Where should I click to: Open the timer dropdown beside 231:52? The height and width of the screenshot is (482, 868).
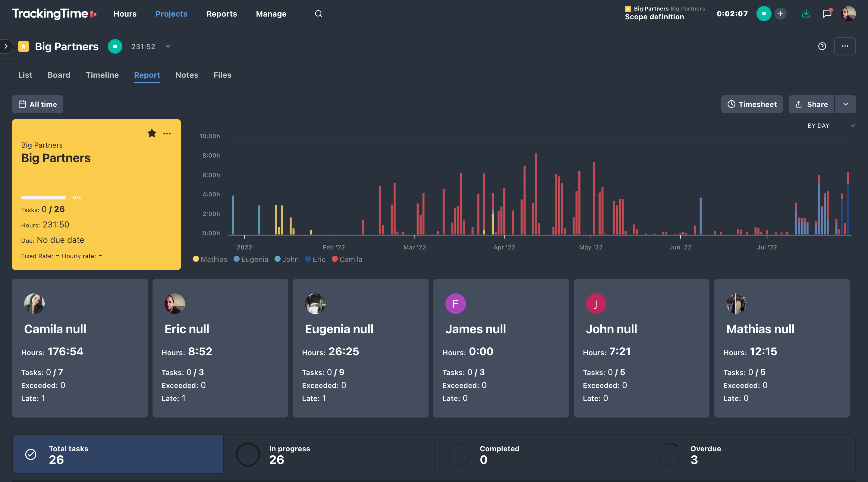click(168, 46)
